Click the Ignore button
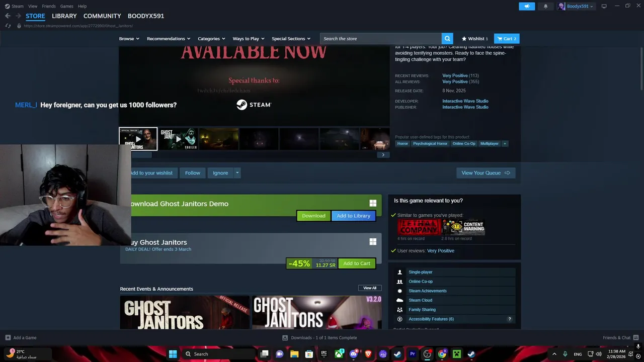 point(220,173)
